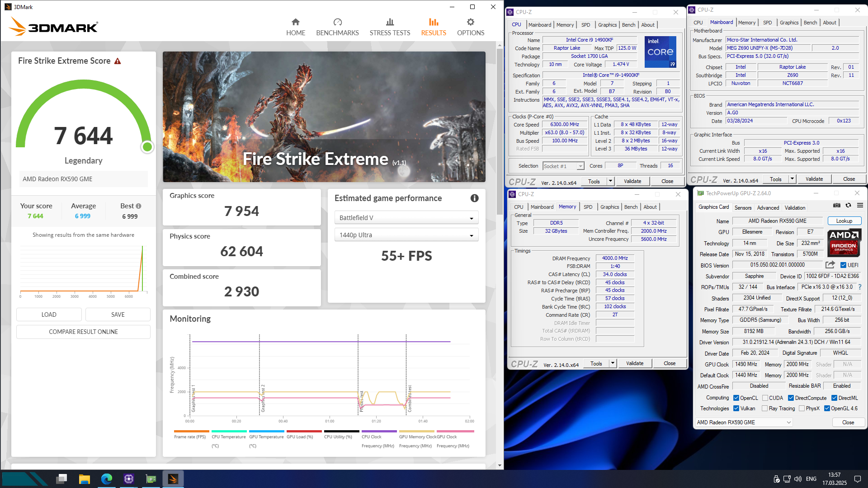The height and width of the screenshot is (488, 868).
Task: Toggle PhysX checkbox in GPU-Z
Action: point(802,408)
